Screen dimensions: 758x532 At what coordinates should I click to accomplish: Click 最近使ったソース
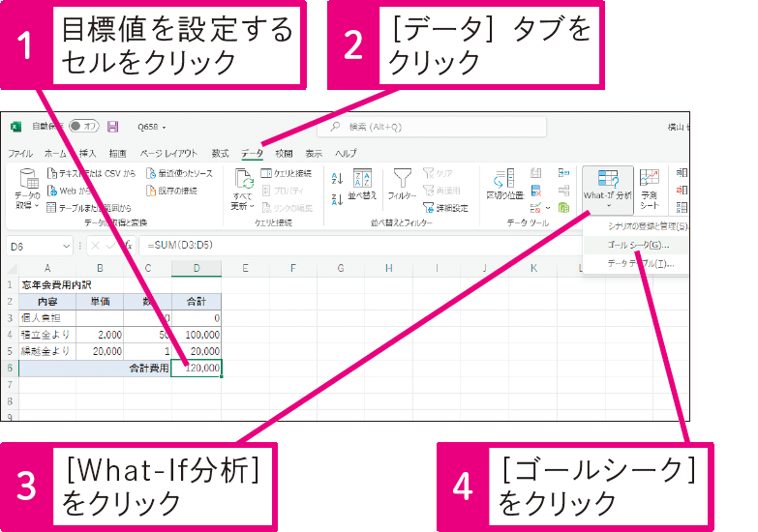pos(179,173)
